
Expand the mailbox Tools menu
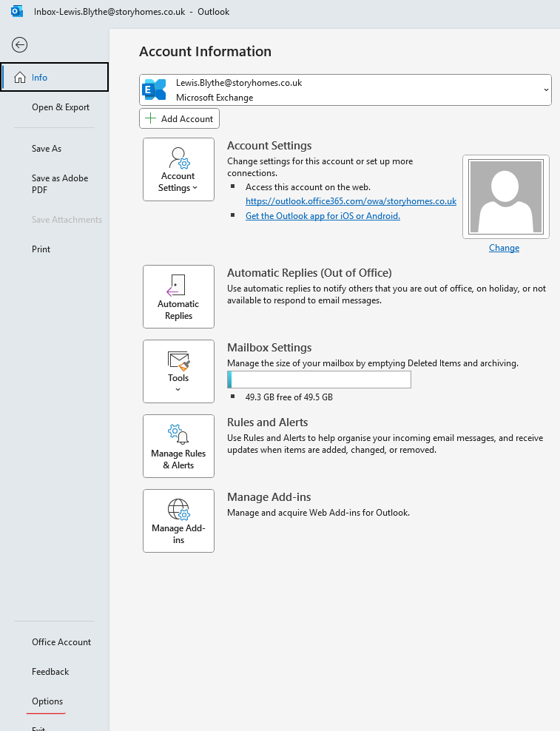coord(178,371)
